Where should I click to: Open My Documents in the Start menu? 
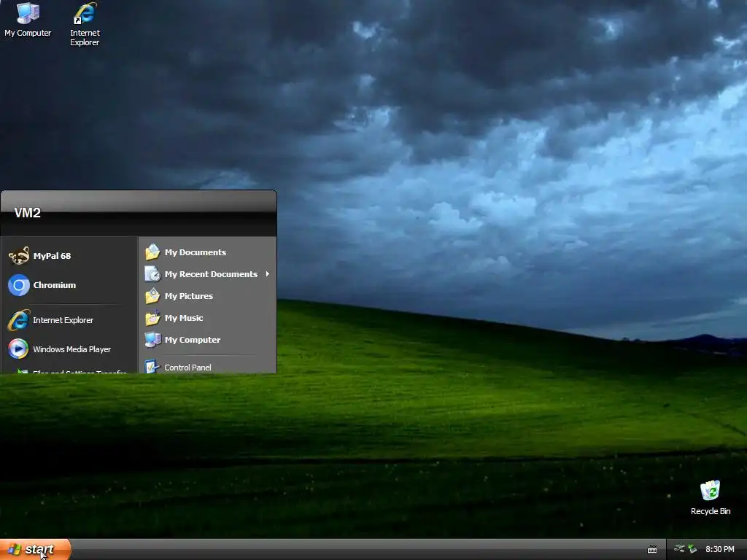tap(208, 252)
